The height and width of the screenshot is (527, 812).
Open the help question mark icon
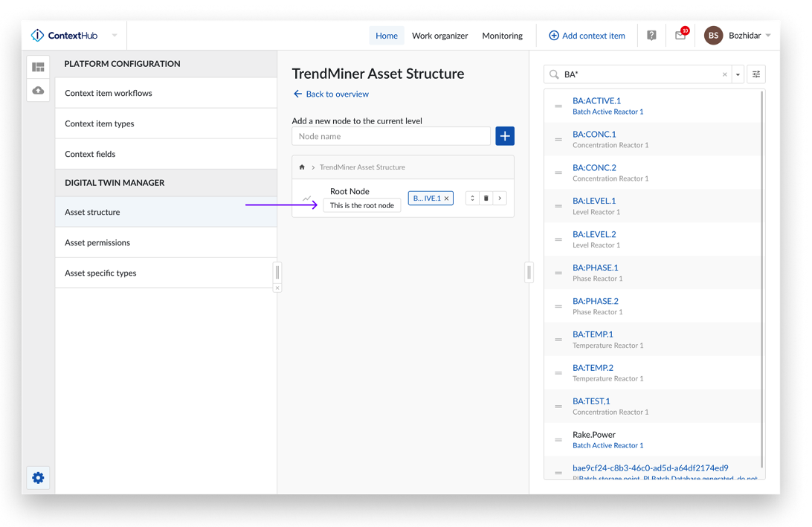651,36
